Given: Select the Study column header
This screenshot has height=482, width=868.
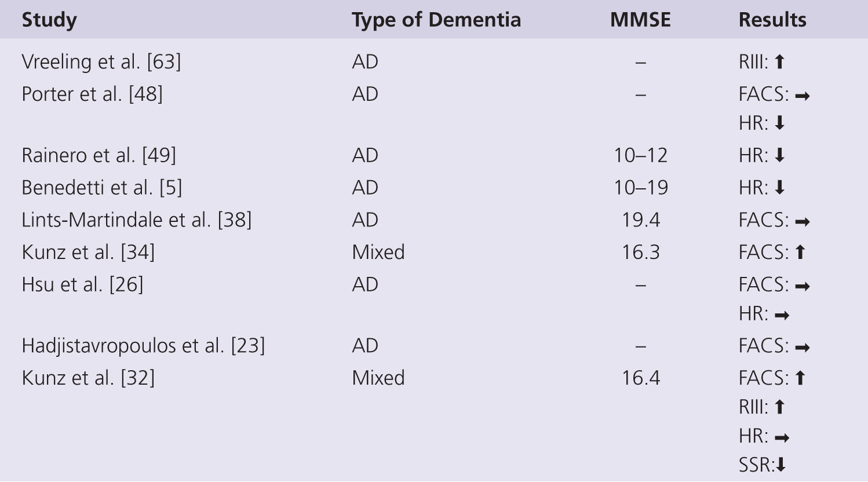Looking at the screenshot, I should coord(49,20).
